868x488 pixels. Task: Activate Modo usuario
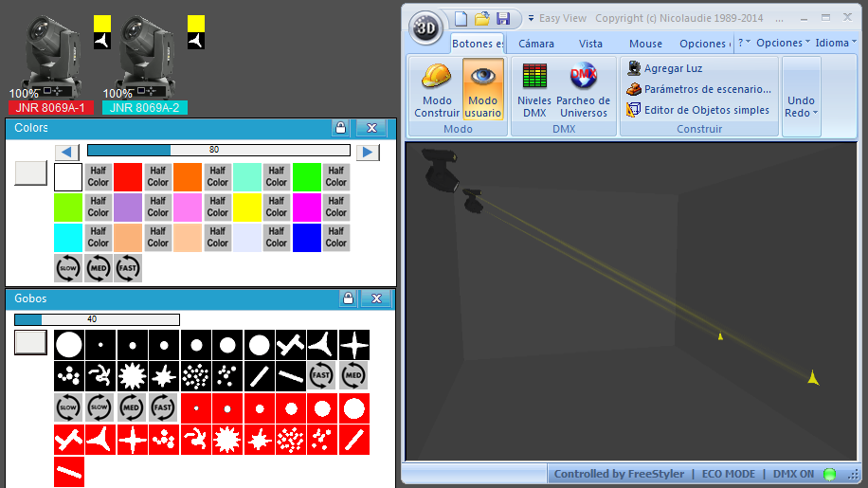[482, 90]
